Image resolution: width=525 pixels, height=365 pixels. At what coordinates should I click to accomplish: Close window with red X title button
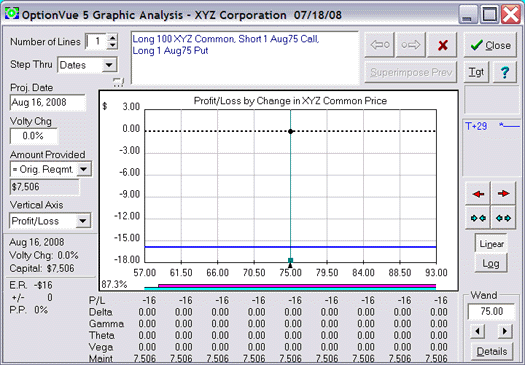pyautogui.click(x=511, y=14)
